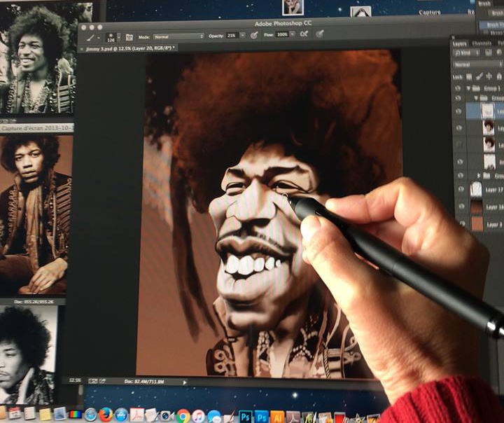Viewport: 504px width, 423px height.
Task: Open the Flow slider dropdown arrow
Action: click(x=293, y=34)
